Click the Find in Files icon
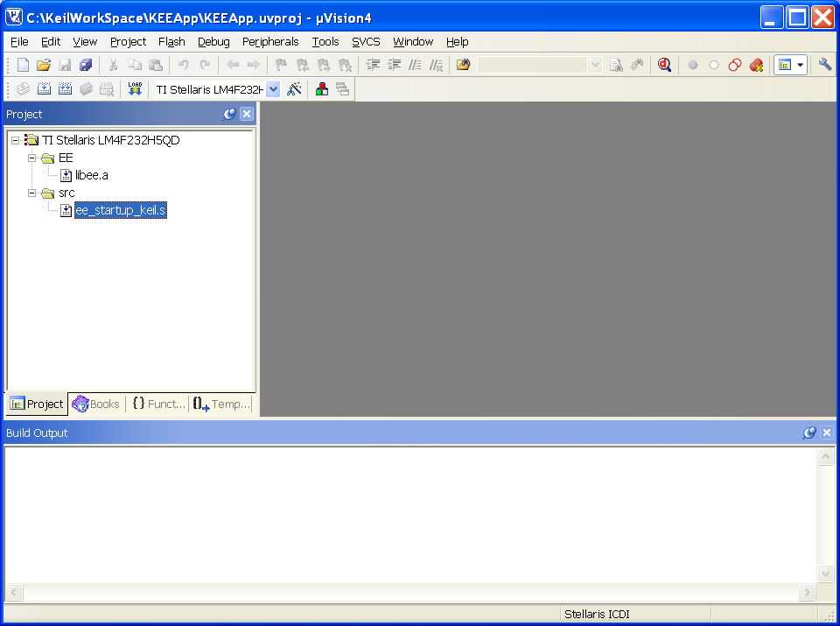Viewport: 840px width, 626px height. click(464, 65)
